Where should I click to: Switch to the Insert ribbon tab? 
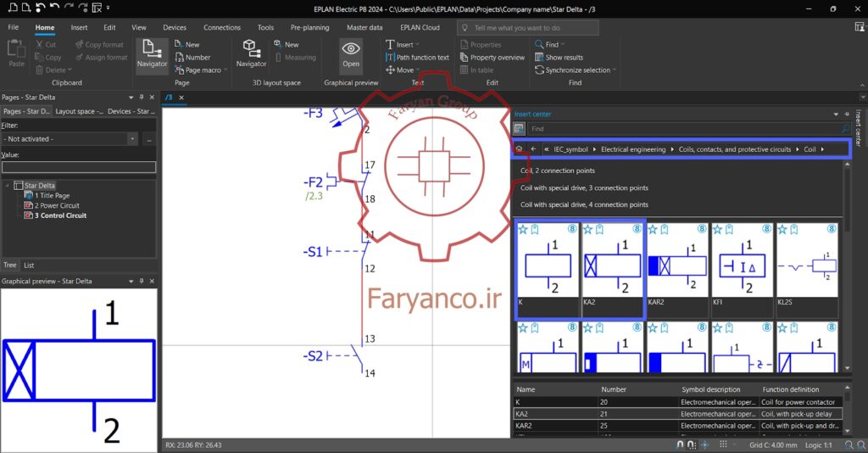click(79, 27)
